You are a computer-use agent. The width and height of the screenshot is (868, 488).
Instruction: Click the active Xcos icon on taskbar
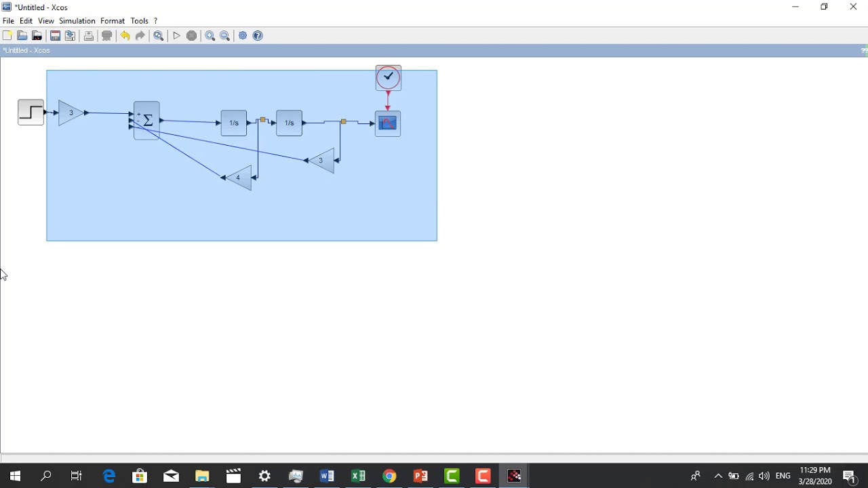click(514, 476)
